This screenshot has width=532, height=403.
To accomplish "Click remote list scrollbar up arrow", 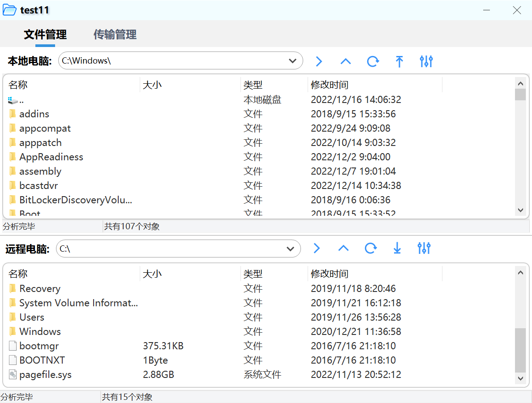I will coord(520,272).
